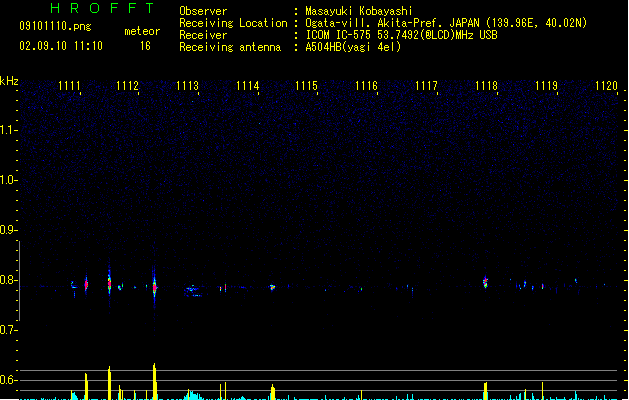629x400 pixels.
Task: Click the 1115 time axis marker
Action: tap(306, 86)
